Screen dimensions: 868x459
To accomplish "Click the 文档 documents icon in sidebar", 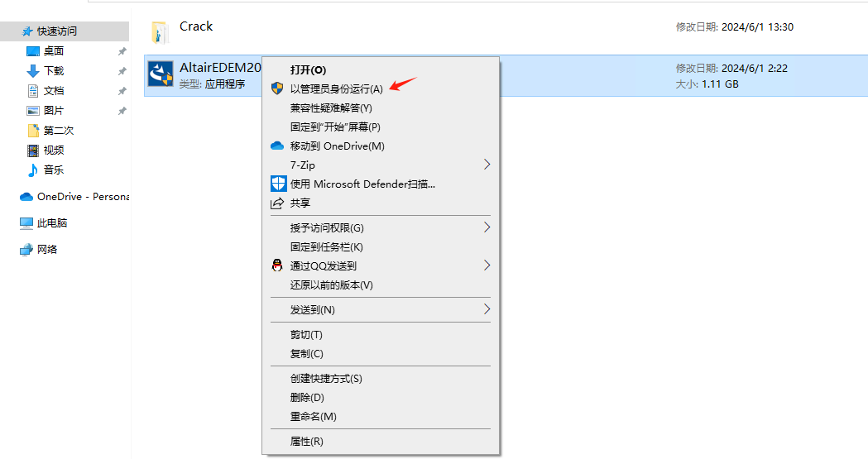I will click(x=33, y=91).
